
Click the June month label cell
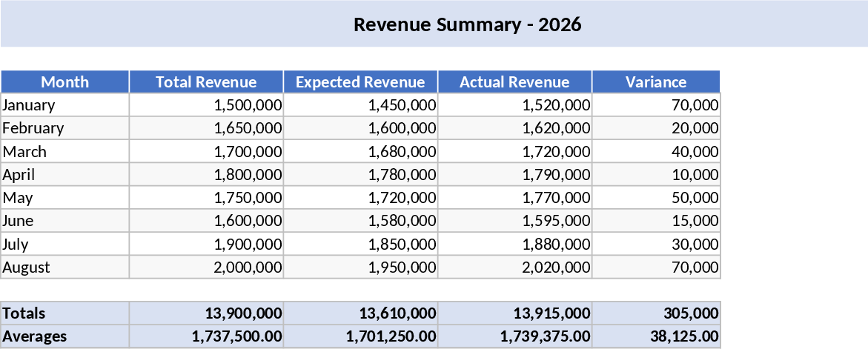[65, 221]
